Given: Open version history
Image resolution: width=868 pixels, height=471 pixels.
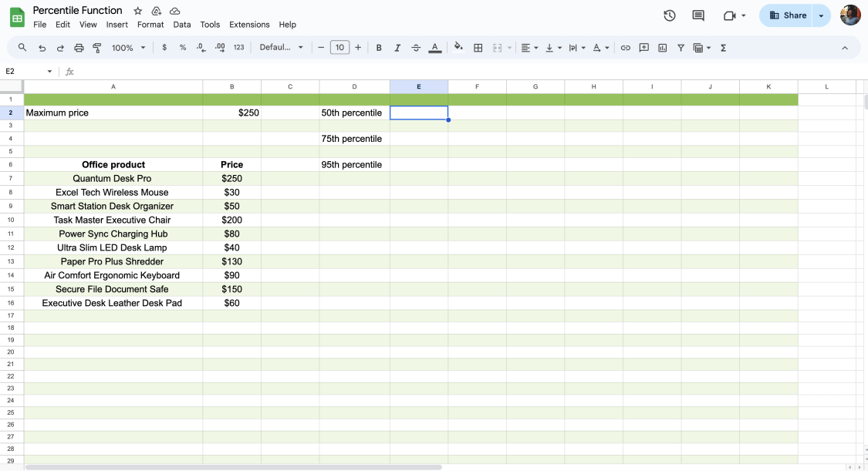Looking at the screenshot, I should click(669, 15).
